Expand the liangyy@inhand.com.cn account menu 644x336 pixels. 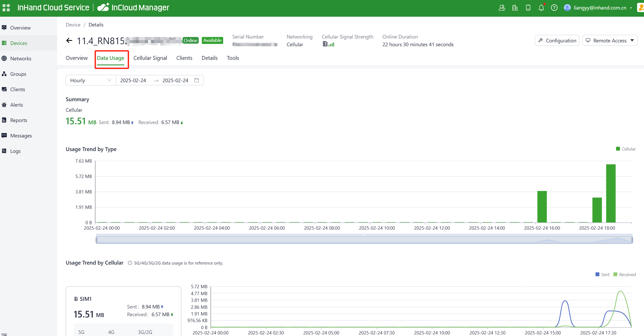600,8
